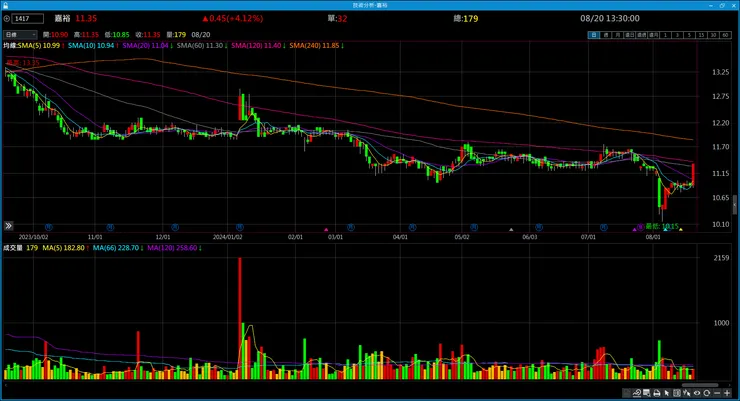The width and height of the screenshot is (740, 401).
Task: Select the arrow pointer cursor tool
Action: tap(667, 393)
